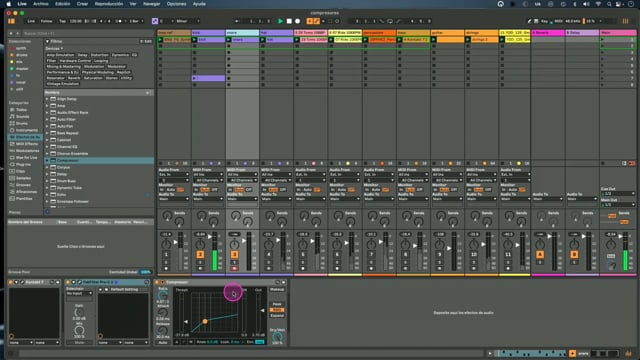Toggle track 3 snare activator button
This screenshot has width=640, height=360.
234,254
